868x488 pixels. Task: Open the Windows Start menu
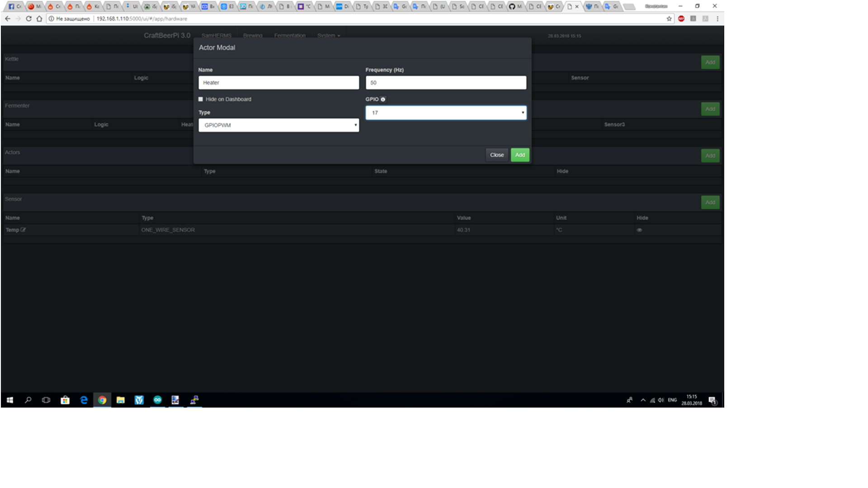10,400
